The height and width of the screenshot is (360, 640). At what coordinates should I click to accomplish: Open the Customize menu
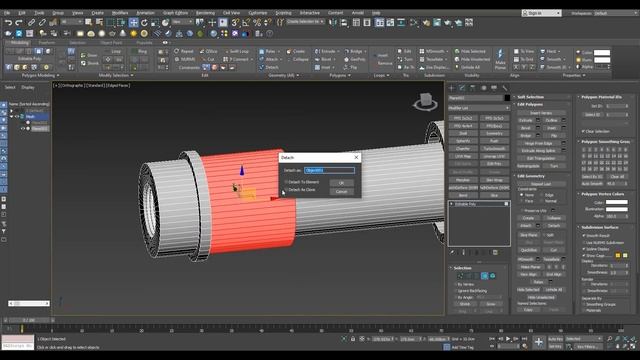click(258, 13)
